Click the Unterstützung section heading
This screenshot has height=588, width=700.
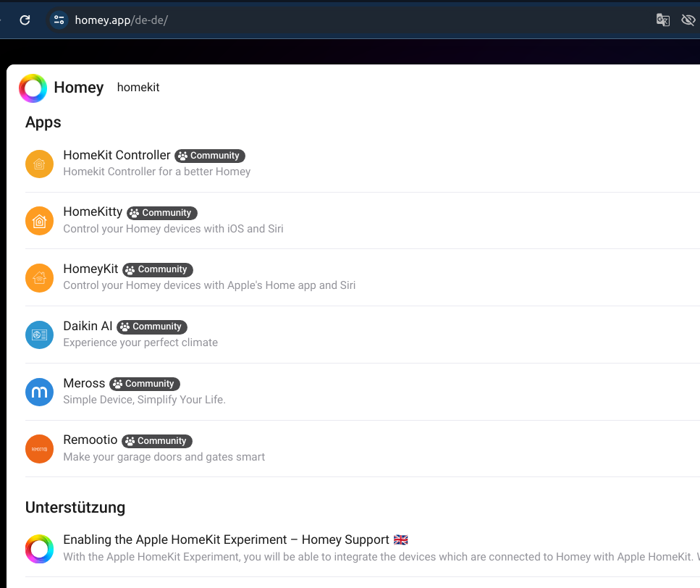click(75, 508)
